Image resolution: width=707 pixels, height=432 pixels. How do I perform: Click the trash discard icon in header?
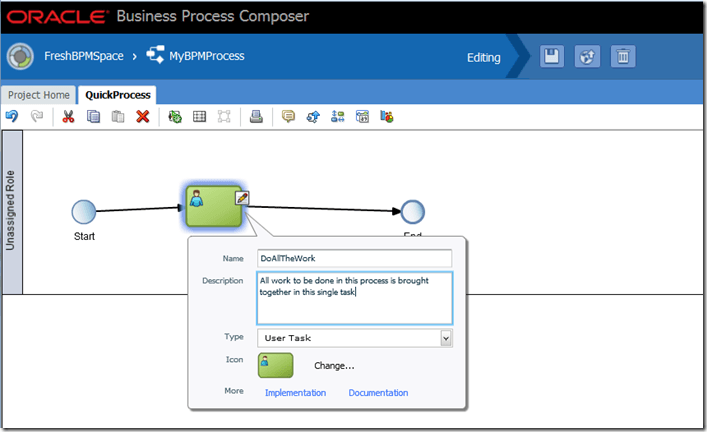(x=623, y=56)
